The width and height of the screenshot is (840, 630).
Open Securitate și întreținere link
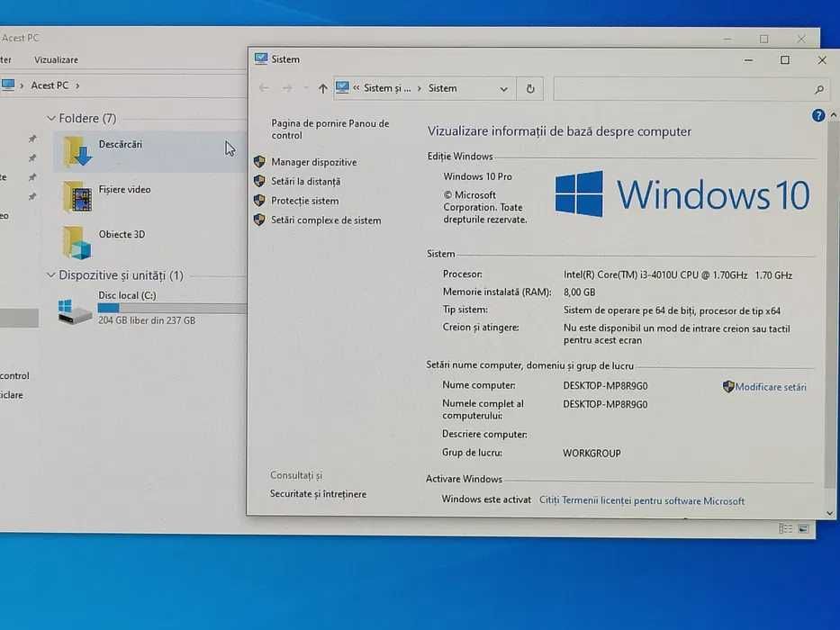coord(318,494)
